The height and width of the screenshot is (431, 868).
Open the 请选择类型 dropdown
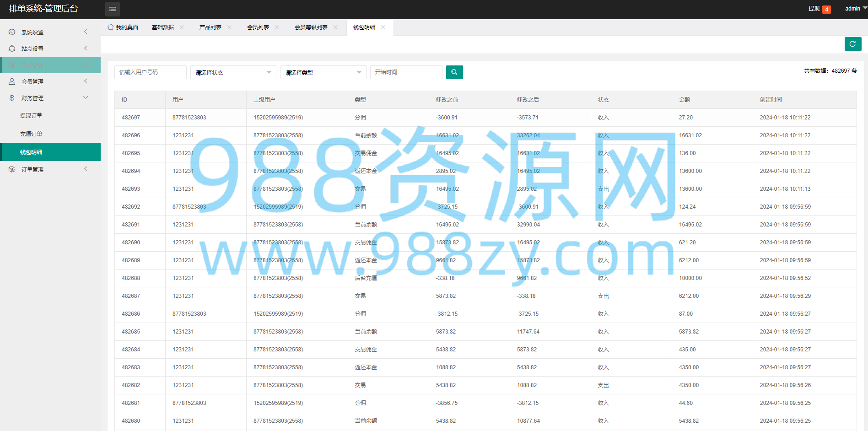point(323,72)
